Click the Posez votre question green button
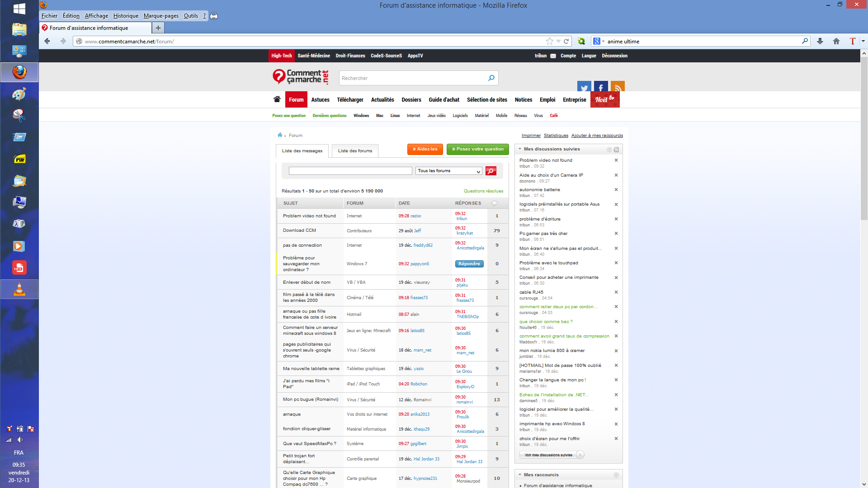This screenshot has width=868, height=488. click(477, 149)
